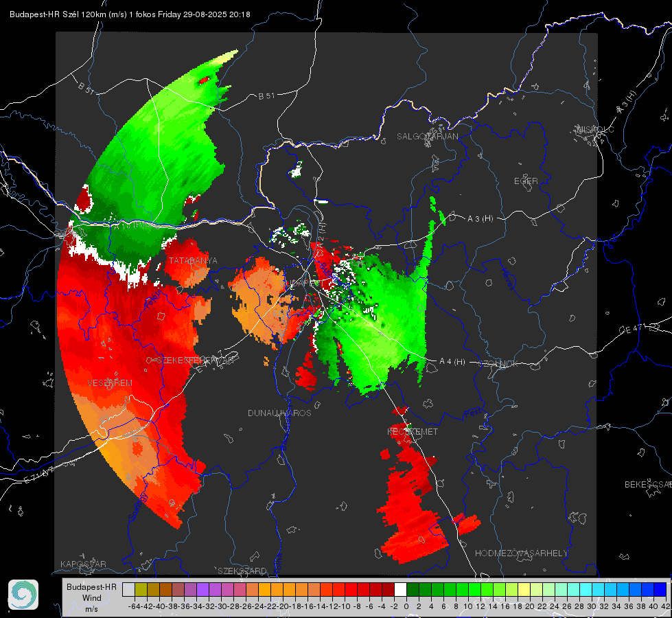This screenshot has height=618, width=672.
Task: Select the KAPOSVAR city label
Action: (x=83, y=564)
